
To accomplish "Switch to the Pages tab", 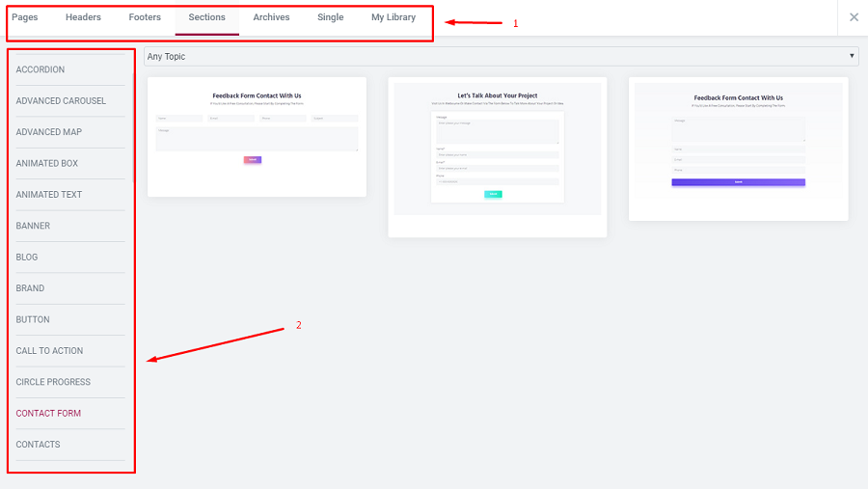I will tap(25, 17).
